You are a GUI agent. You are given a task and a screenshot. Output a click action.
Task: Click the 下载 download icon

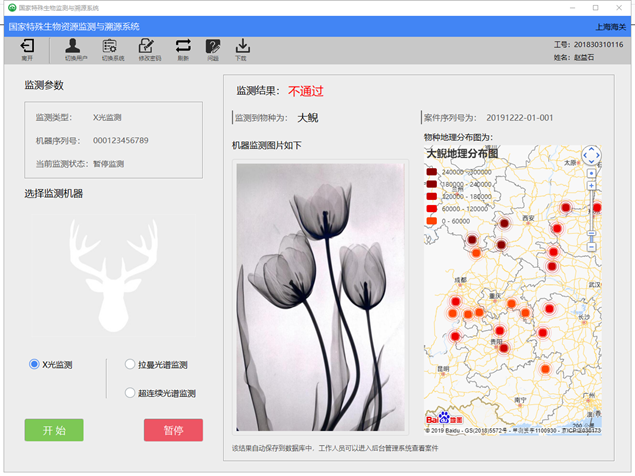(242, 48)
